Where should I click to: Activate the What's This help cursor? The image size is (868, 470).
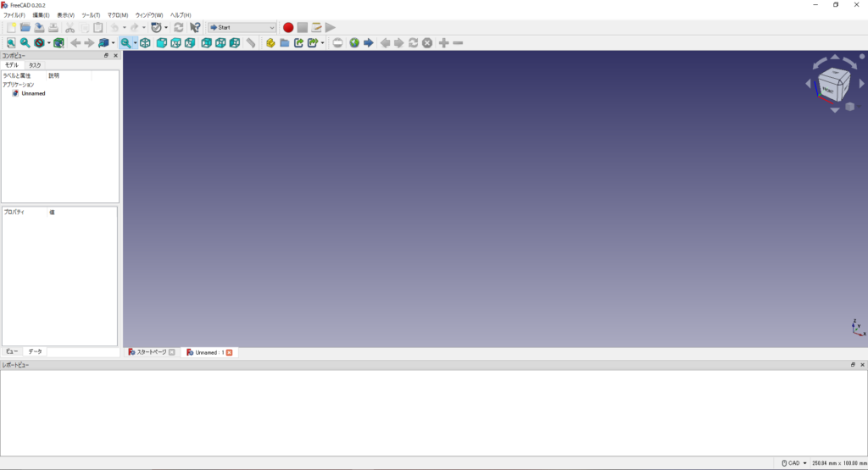point(195,27)
